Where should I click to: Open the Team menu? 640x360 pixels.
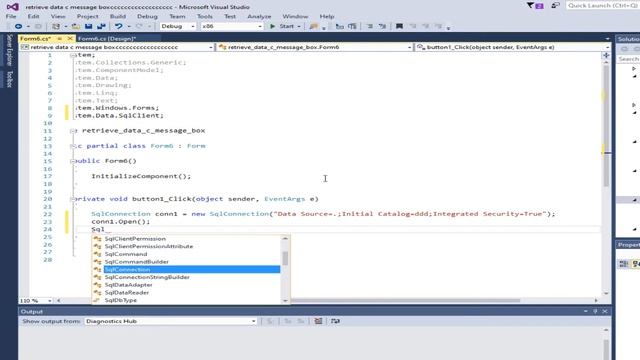177,16
